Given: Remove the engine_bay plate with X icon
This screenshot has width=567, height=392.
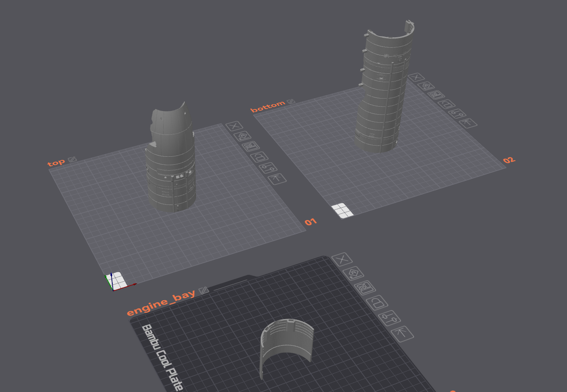Looking at the screenshot, I should tap(342, 260).
